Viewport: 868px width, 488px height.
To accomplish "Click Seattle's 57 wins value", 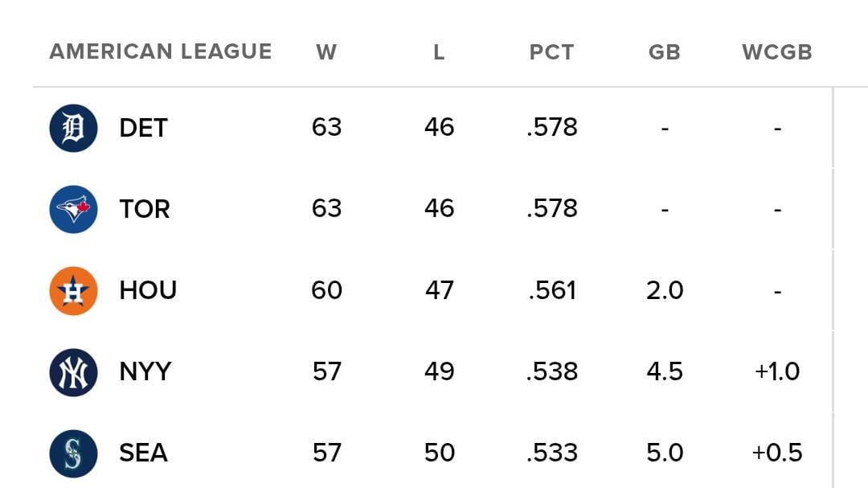I will pos(327,453).
